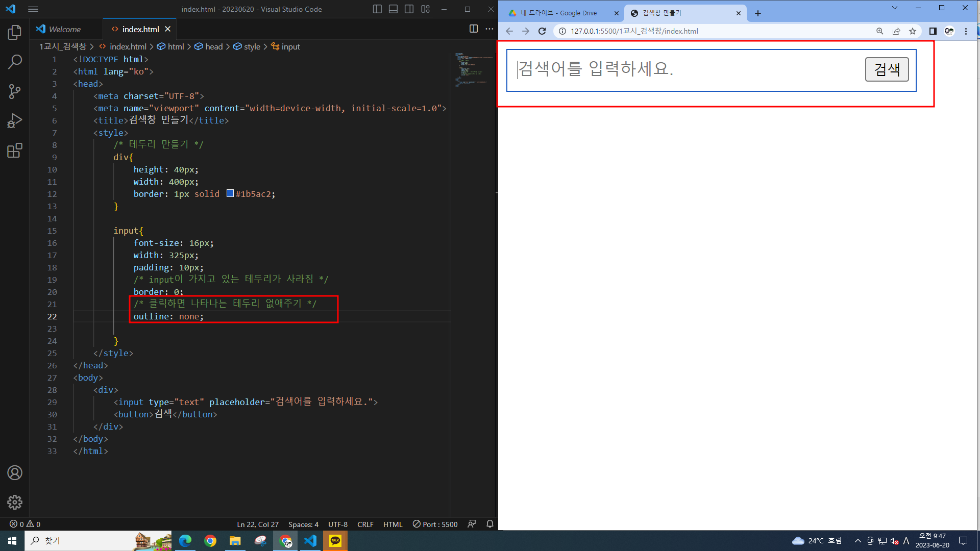This screenshot has width=980, height=551.
Task: Click the search input field placeholder
Action: (664, 69)
